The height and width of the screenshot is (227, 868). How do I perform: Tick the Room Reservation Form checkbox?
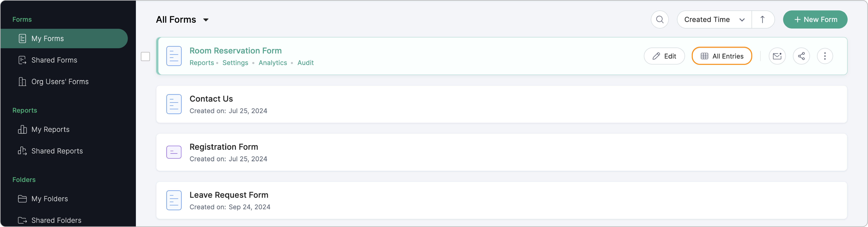(x=145, y=56)
